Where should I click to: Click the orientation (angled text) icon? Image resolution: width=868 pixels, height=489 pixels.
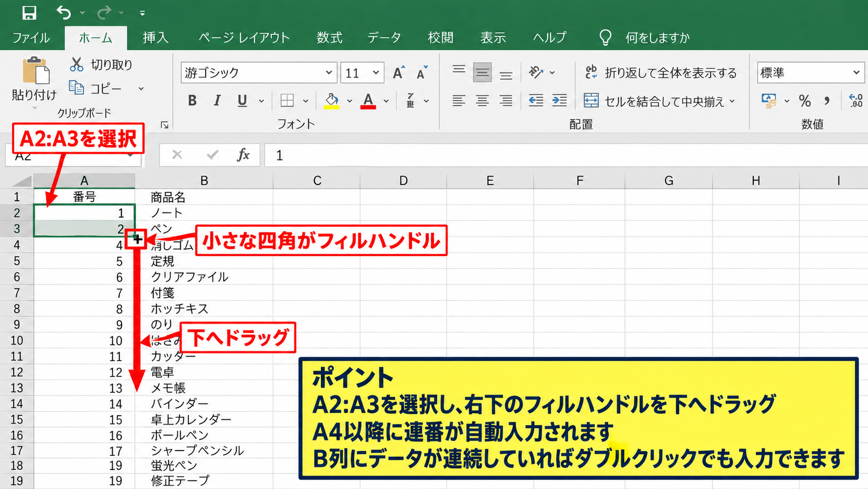(x=536, y=72)
